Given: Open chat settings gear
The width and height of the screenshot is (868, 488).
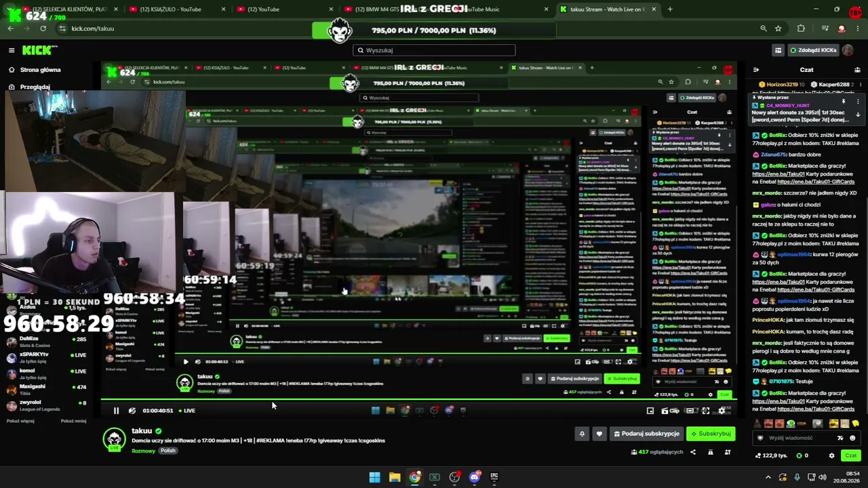Looking at the screenshot, I should [x=832, y=455].
